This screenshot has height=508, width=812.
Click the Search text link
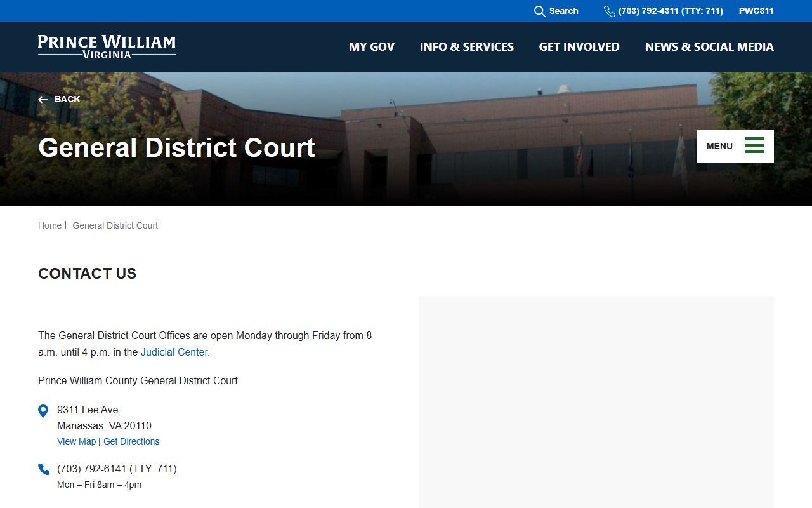coord(564,11)
